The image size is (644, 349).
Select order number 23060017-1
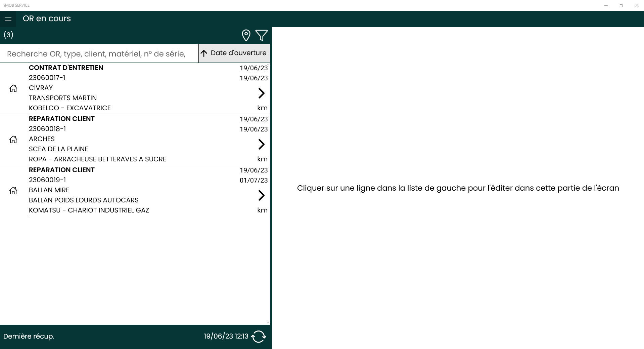(x=47, y=78)
